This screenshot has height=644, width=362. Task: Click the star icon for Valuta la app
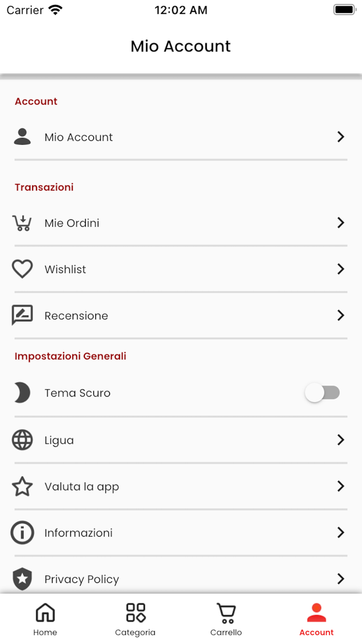[22, 487]
